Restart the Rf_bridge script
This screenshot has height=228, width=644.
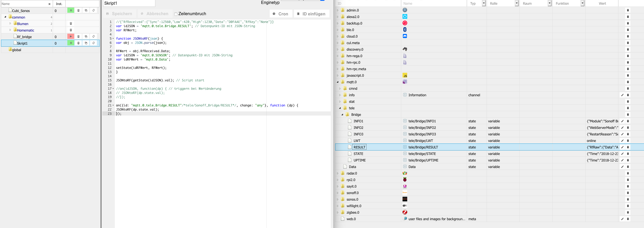click(x=93, y=37)
